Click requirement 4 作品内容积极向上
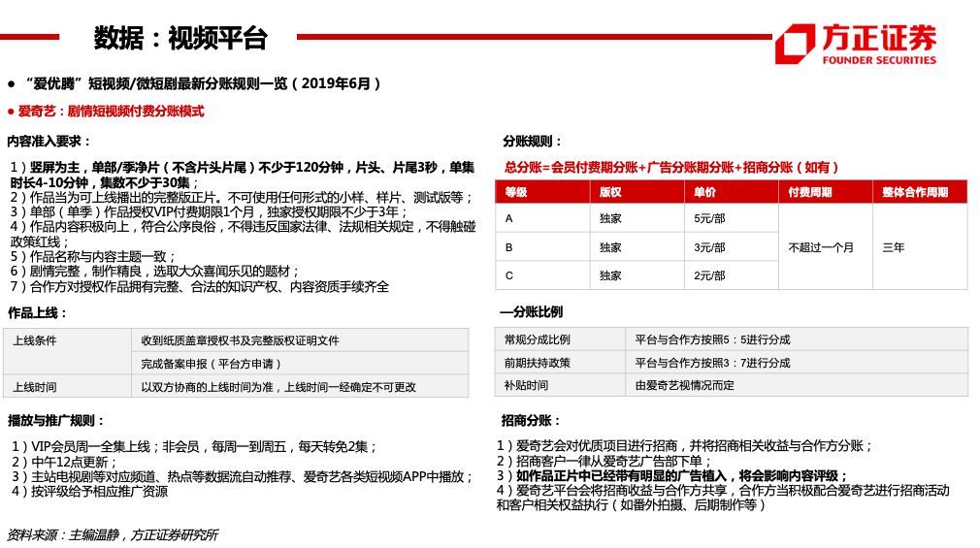This screenshot has height=548, width=980. [x=243, y=235]
